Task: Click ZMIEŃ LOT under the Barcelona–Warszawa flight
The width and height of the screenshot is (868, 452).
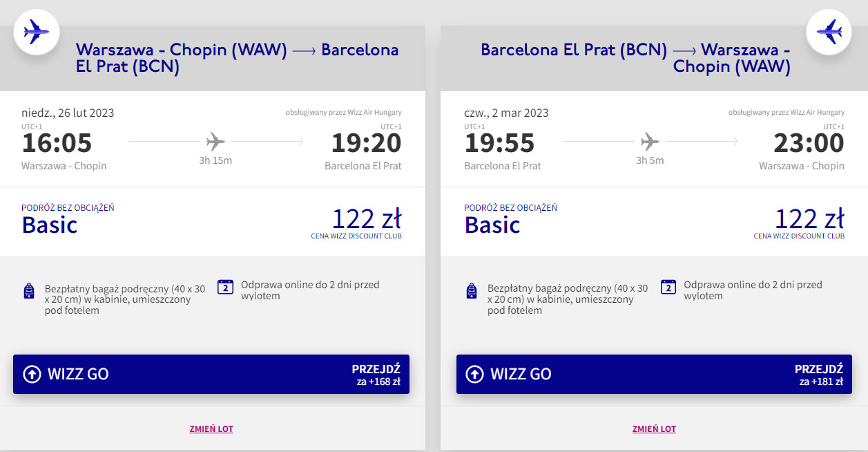Action: tap(654, 429)
